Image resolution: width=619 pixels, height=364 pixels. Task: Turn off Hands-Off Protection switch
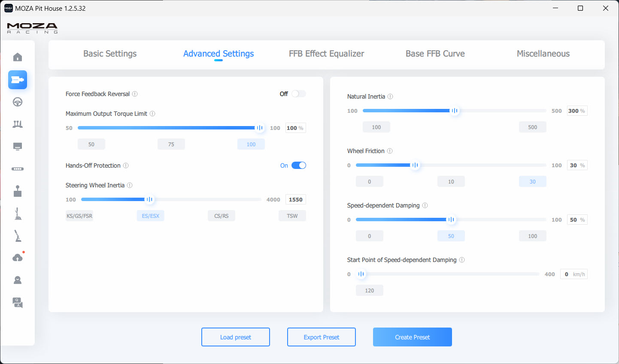tap(298, 165)
